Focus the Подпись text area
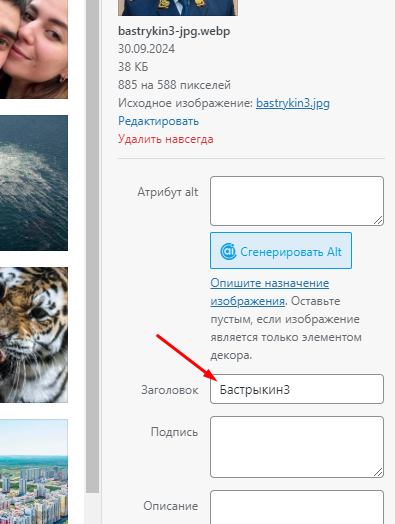The height and width of the screenshot is (524, 395). click(x=297, y=447)
